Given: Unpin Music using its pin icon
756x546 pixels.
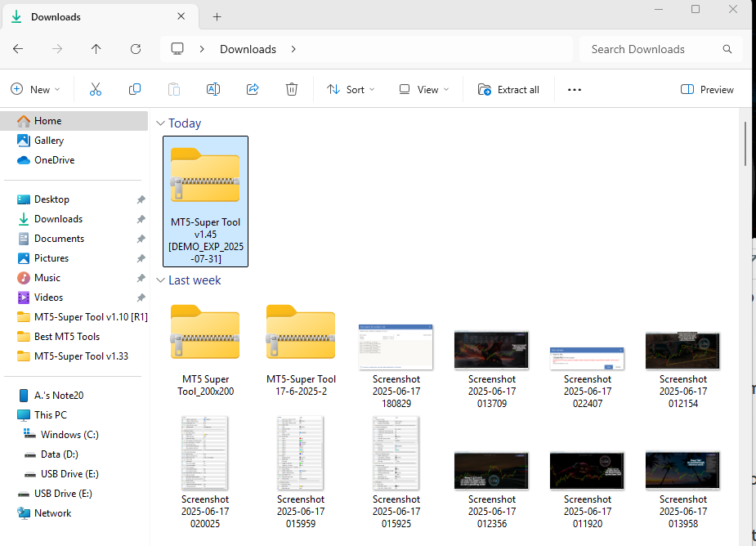Looking at the screenshot, I should coord(141,278).
